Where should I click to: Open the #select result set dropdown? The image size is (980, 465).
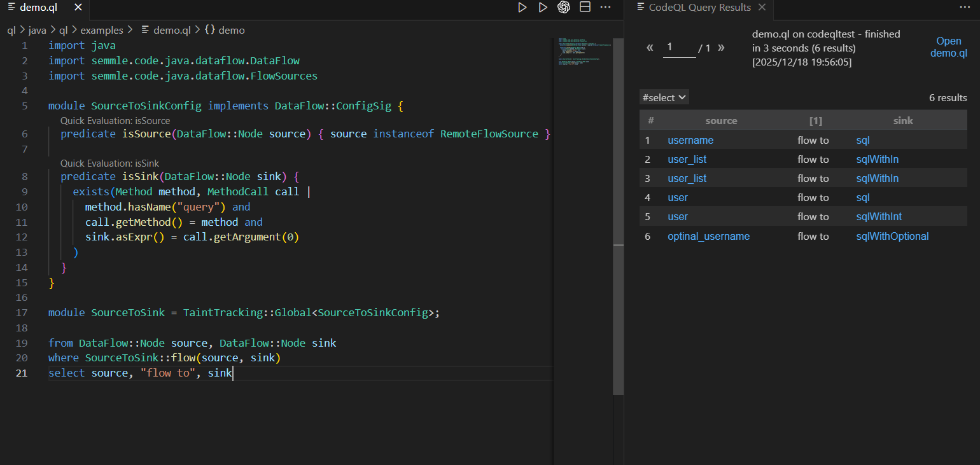coord(664,97)
